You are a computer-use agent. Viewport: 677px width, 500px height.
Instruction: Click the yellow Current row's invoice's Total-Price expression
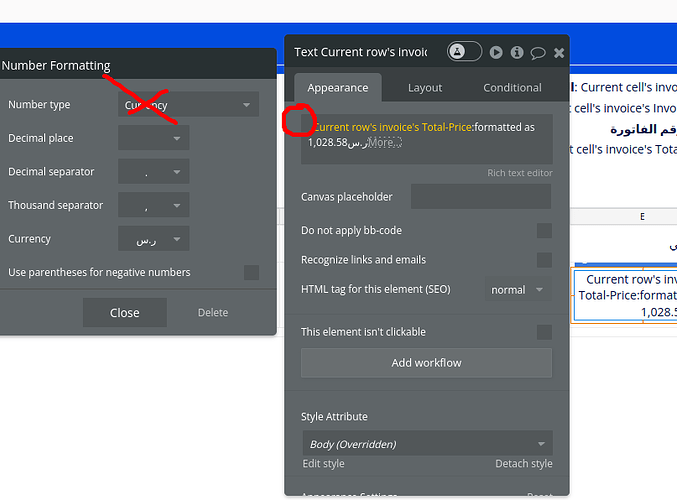coord(392,127)
